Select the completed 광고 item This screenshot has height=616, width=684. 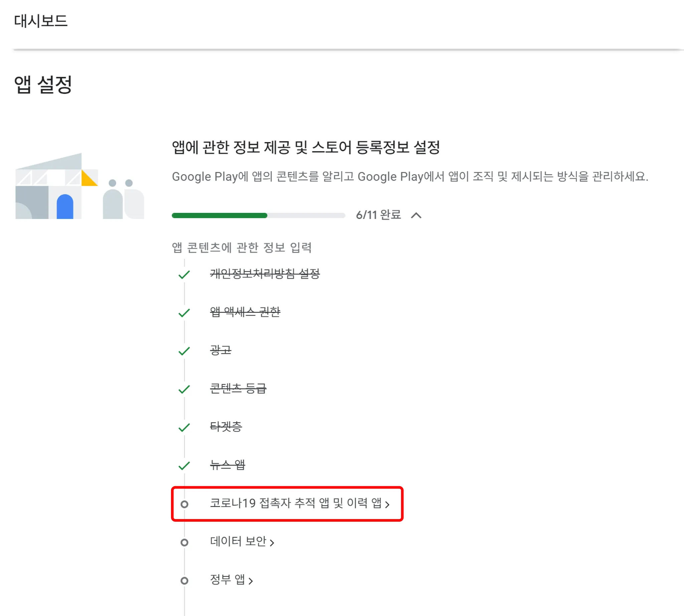(x=220, y=350)
